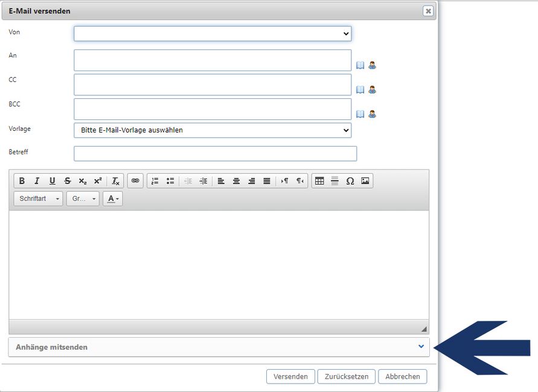Toggle bold formatting in editor toolbar

click(x=22, y=181)
